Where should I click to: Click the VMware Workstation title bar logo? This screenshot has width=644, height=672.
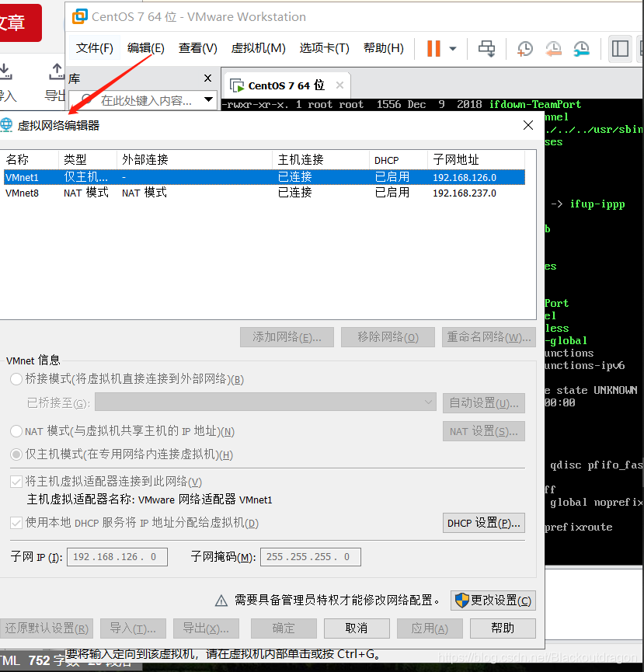(x=80, y=16)
